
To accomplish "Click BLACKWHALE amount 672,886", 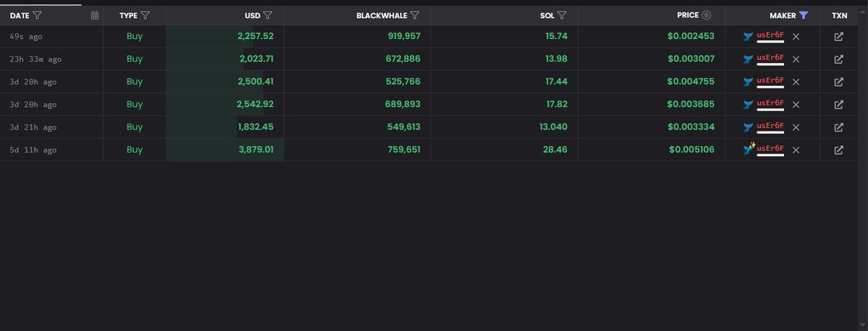I will 404,59.
